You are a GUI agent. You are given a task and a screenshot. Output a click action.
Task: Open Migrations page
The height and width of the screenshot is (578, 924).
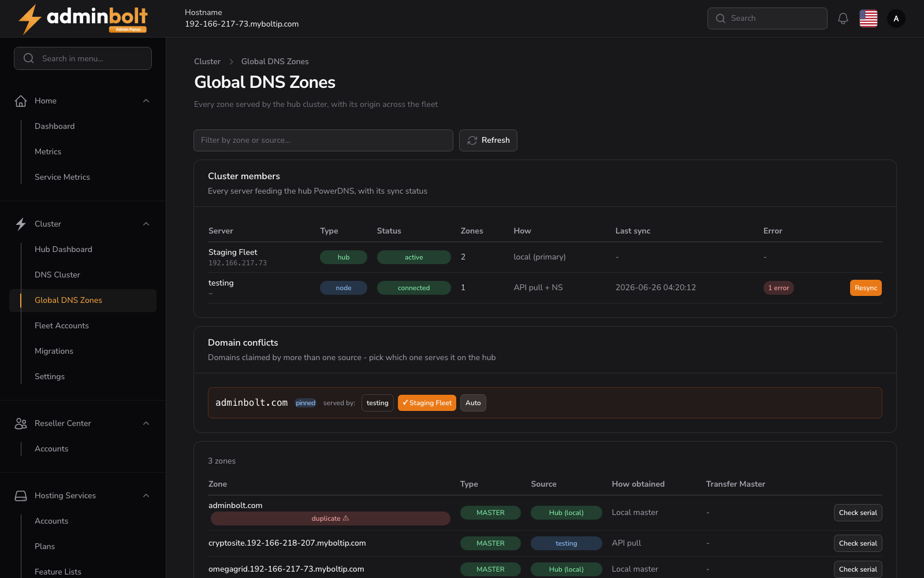pyautogui.click(x=54, y=351)
